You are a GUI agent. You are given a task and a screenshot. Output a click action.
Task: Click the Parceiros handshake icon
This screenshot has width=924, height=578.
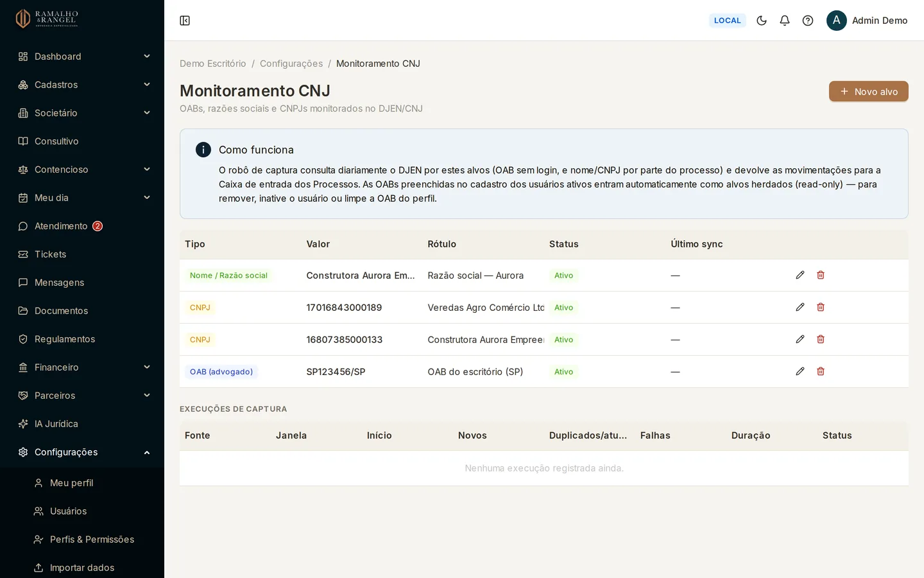click(23, 396)
